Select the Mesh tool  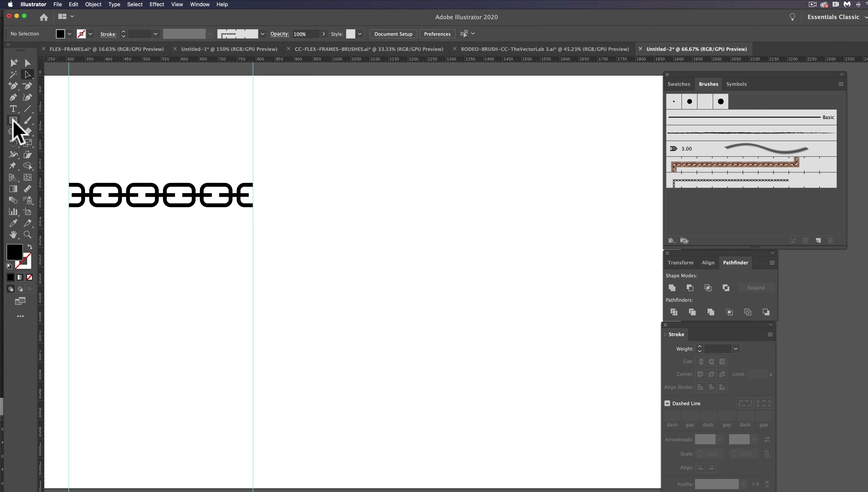point(27,177)
